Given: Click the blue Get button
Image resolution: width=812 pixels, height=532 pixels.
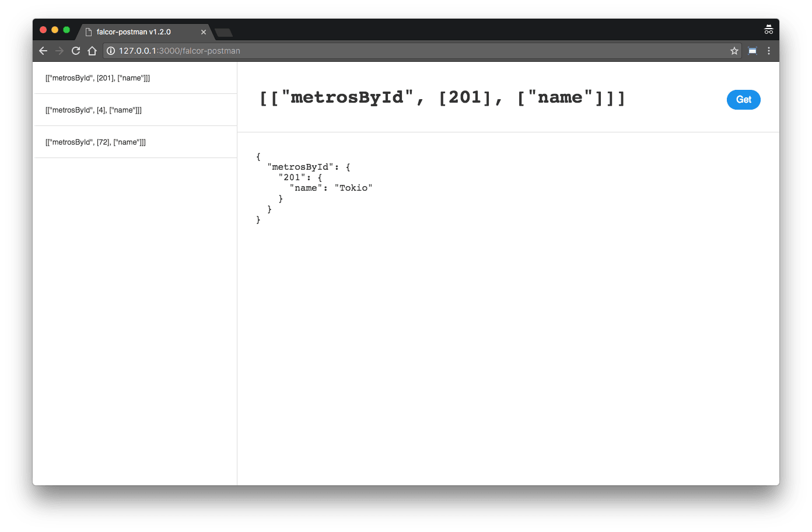Looking at the screenshot, I should click(744, 100).
